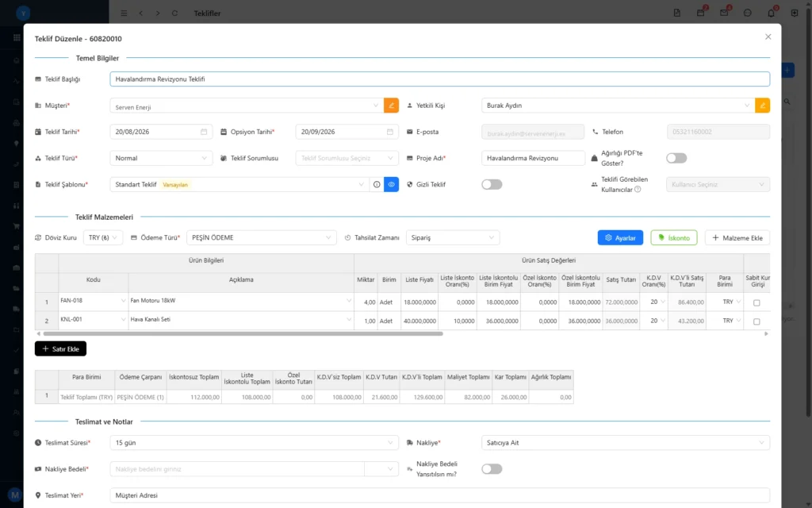Image resolution: width=812 pixels, height=508 pixels.
Task: Click the black Satır Ekle button
Action: [x=60, y=349]
